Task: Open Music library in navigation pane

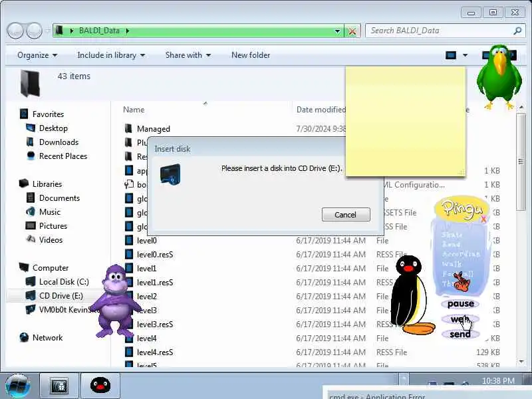Action: pyautogui.click(x=49, y=212)
